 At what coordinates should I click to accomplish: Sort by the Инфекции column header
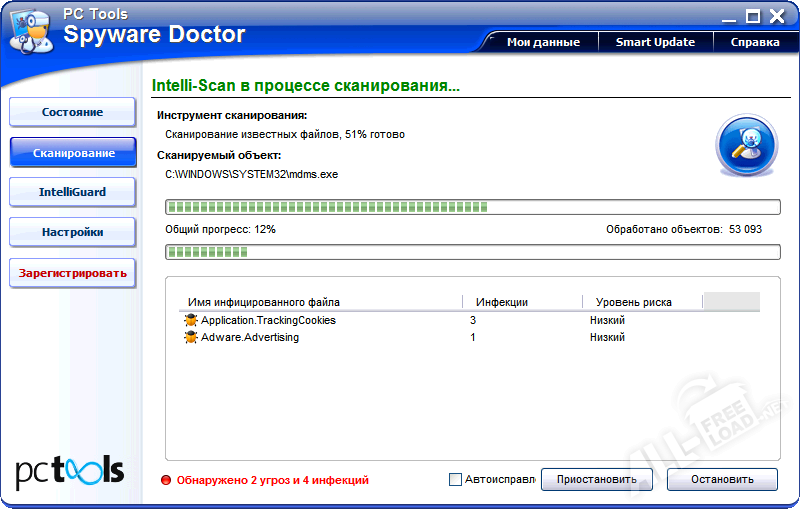click(502, 302)
